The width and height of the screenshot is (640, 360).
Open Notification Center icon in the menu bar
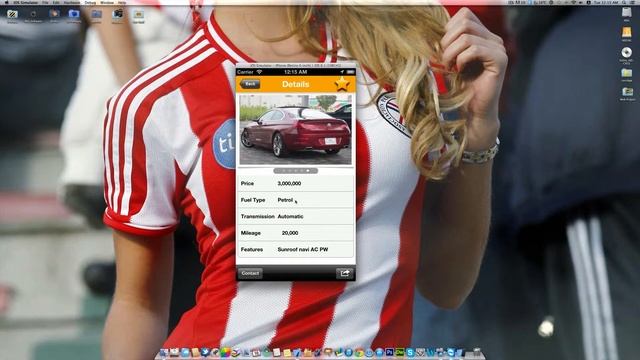click(x=633, y=2)
